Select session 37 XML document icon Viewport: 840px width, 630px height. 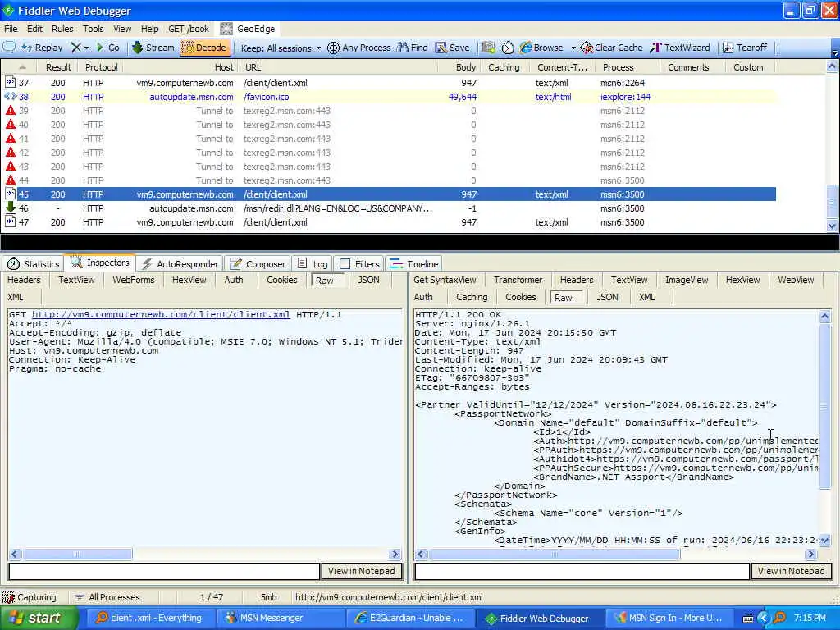[x=10, y=83]
